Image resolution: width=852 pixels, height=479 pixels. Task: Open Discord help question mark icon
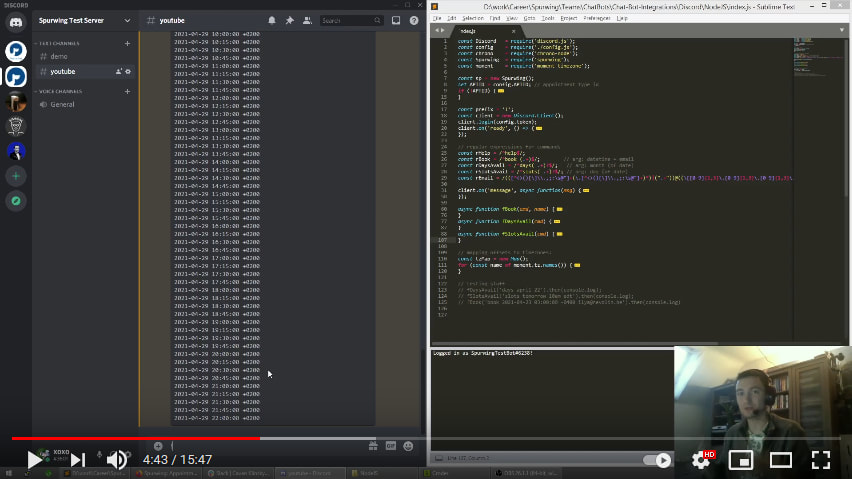click(414, 20)
